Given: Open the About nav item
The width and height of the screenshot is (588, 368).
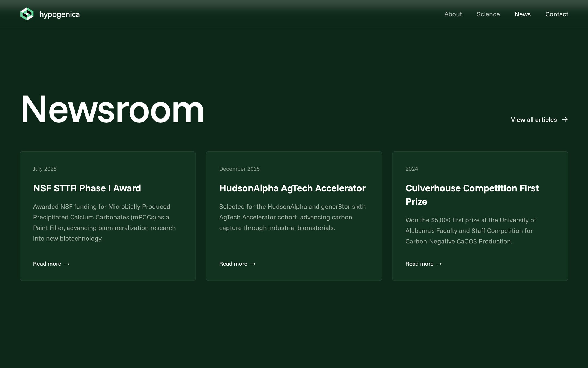Looking at the screenshot, I should click(x=453, y=14).
